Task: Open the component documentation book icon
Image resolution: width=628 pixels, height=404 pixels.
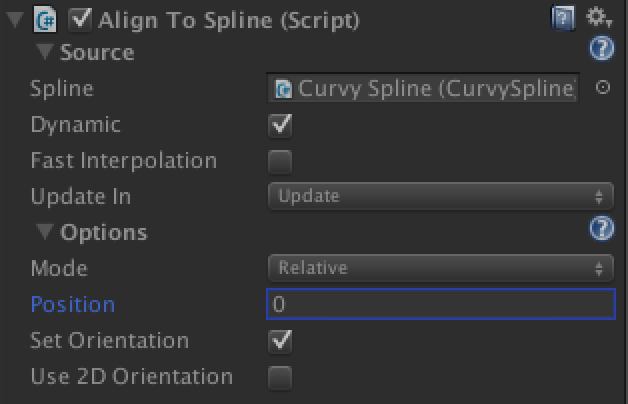Action: click(x=563, y=18)
